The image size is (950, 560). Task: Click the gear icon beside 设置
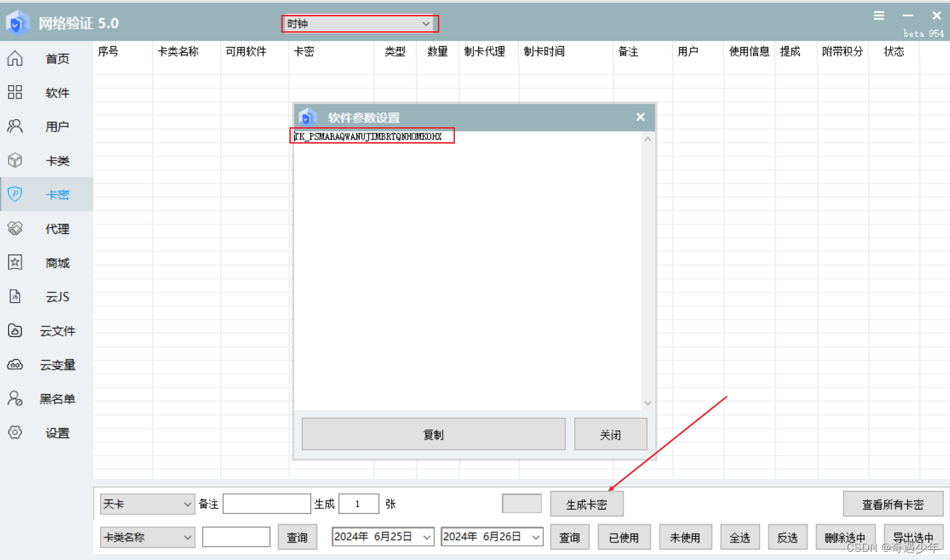pyautogui.click(x=15, y=433)
